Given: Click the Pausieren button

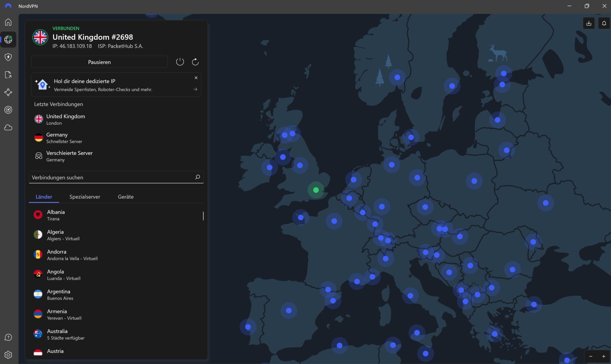Looking at the screenshot, I should click(x=99, y=62).
